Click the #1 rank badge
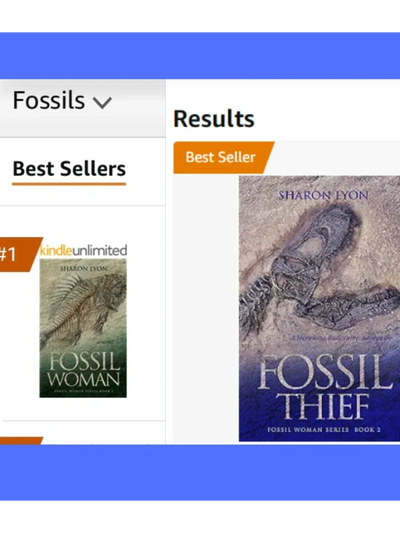 pyautogui.click(x=19, y=254)
